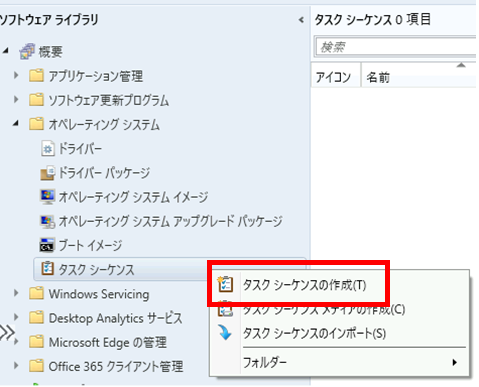The width and height of the screenshot is (479, 387).
Task: Expand the ソフトウェア更新プログラム node
Action: point(16,99)
